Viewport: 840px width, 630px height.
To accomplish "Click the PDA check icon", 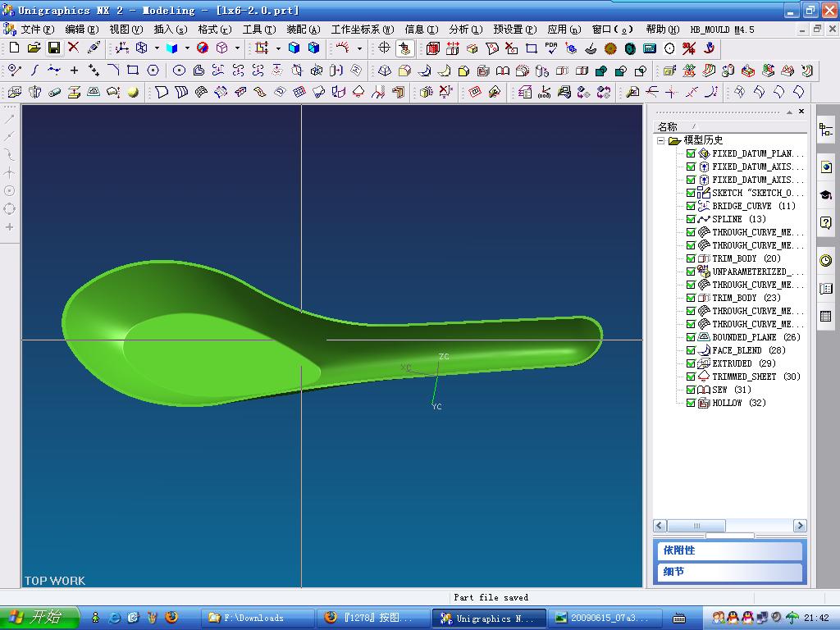I will pyautogui.click(x=551, y=48).
